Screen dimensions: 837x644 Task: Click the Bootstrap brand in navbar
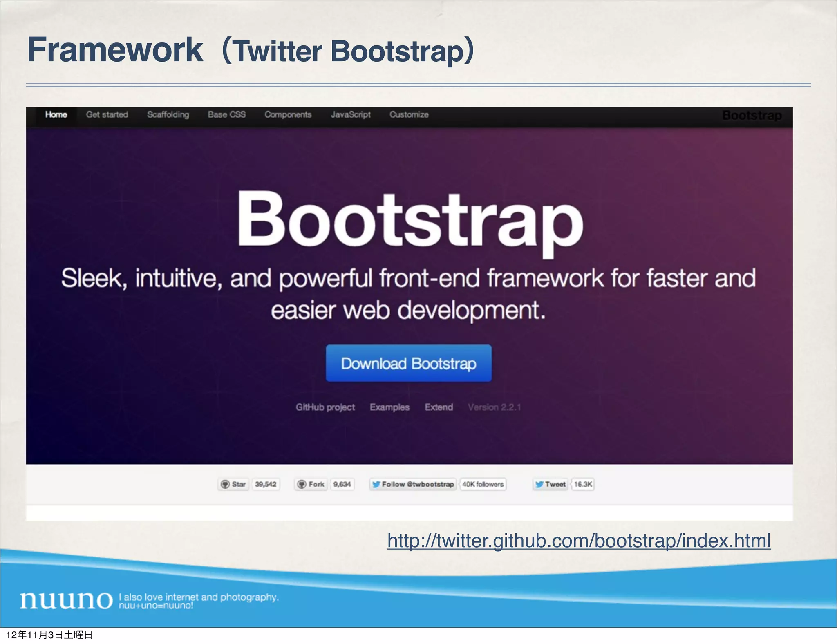[752, 116]
